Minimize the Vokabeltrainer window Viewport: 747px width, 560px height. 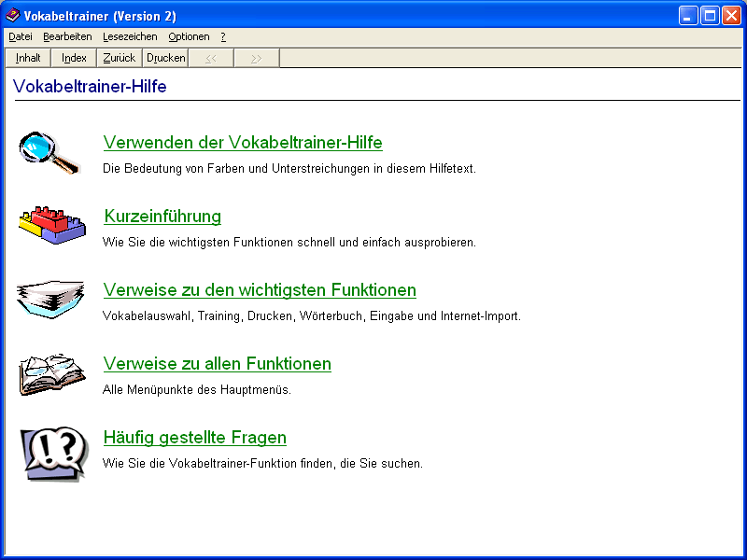point(688,15)
